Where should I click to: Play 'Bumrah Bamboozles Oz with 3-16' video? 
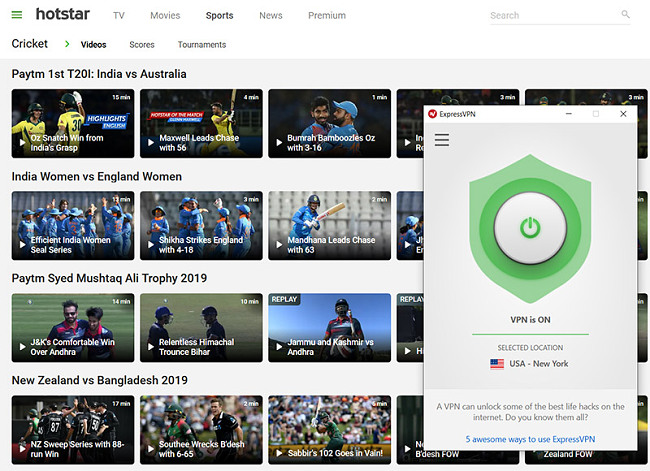pos(330,124)
